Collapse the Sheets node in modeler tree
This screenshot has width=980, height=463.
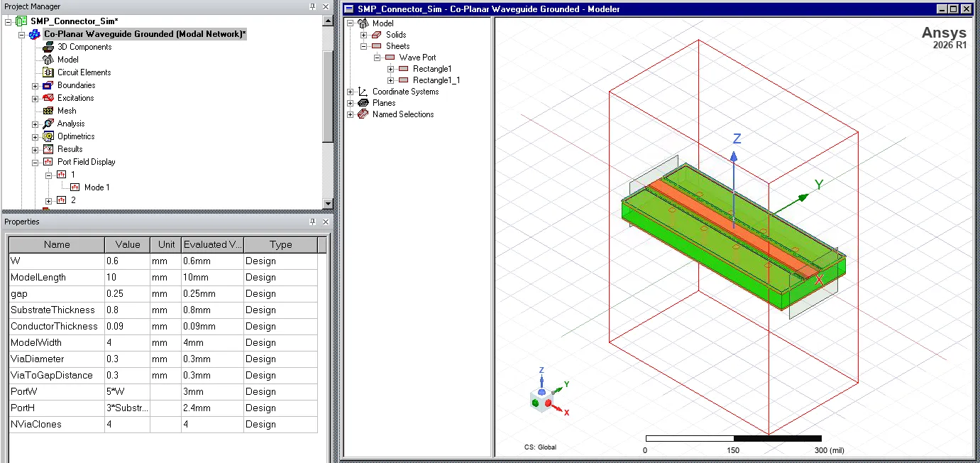(x=364, y=46)
